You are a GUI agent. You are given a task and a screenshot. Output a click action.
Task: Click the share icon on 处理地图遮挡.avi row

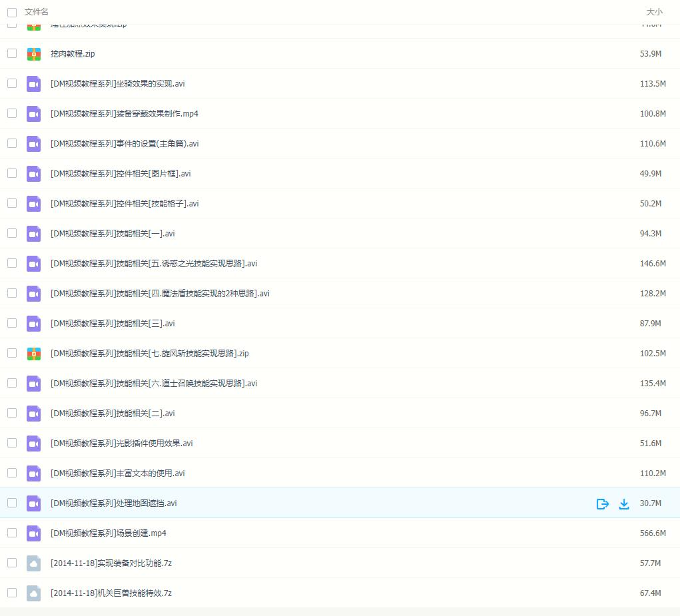click(x=602, y=503)
